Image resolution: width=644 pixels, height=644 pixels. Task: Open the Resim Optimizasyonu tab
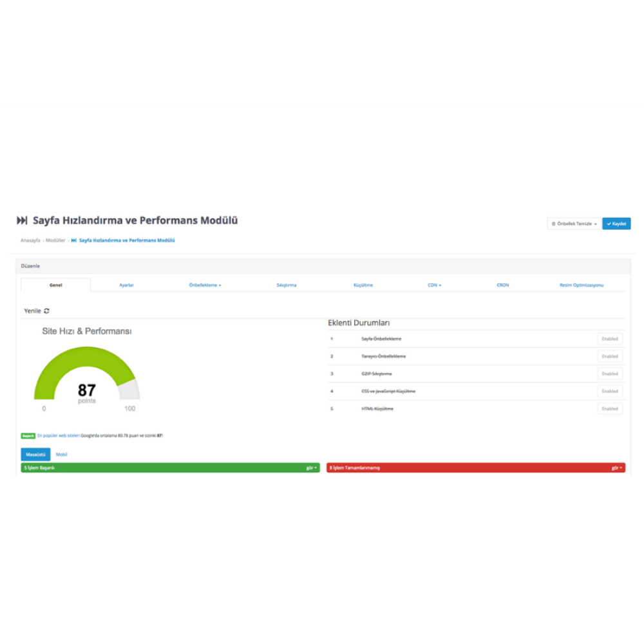[x=582, y=285]
